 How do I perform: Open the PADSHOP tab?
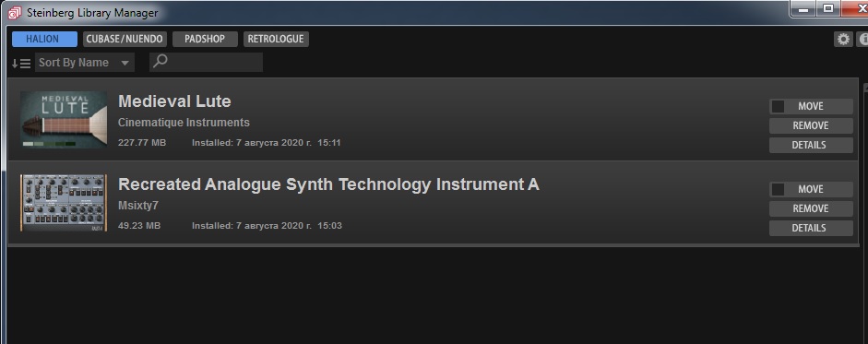pyautogui.click(x=205, y=40)
